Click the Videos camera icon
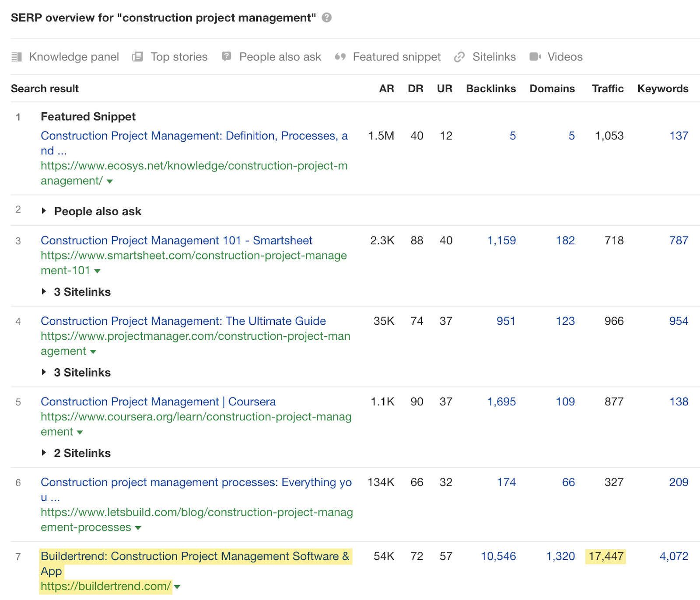This screenshot has height=600, width=700. click(x=535, y=56)
